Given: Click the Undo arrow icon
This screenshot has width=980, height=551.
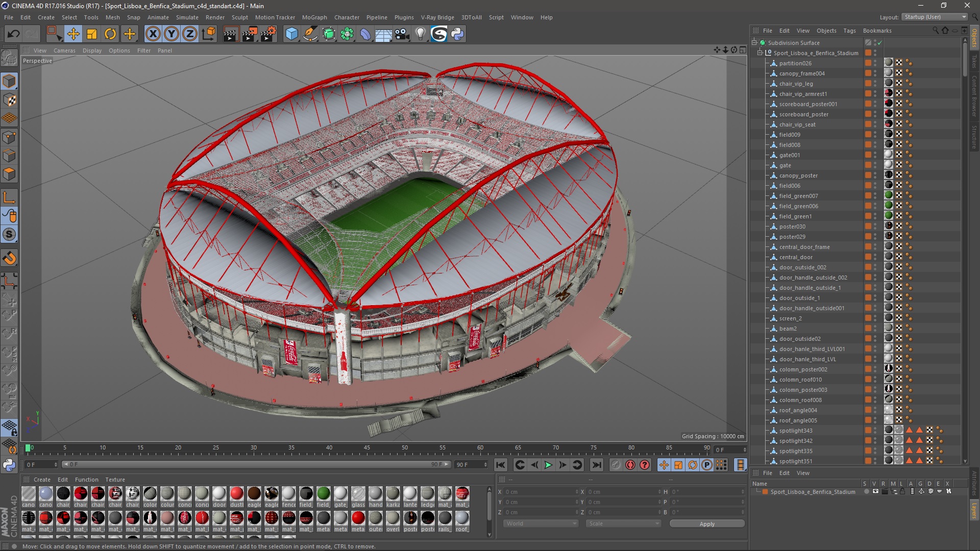Looking at the screenshot, I should 14,34.
